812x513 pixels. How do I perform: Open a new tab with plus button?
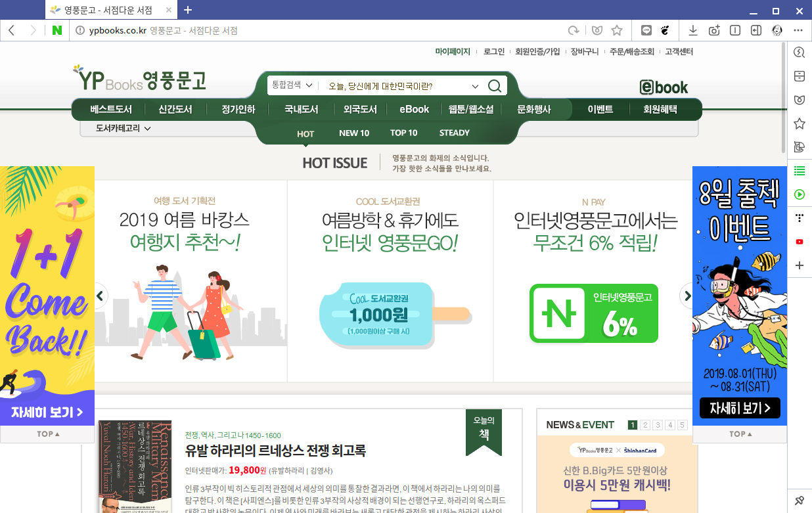pos(188,9)
